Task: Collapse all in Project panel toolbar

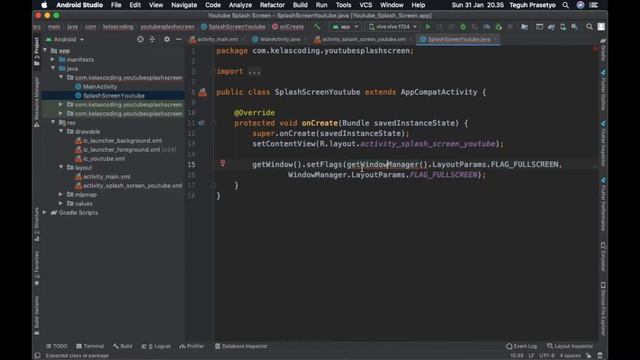Action: pyautogui.click(x=152, y=39)
